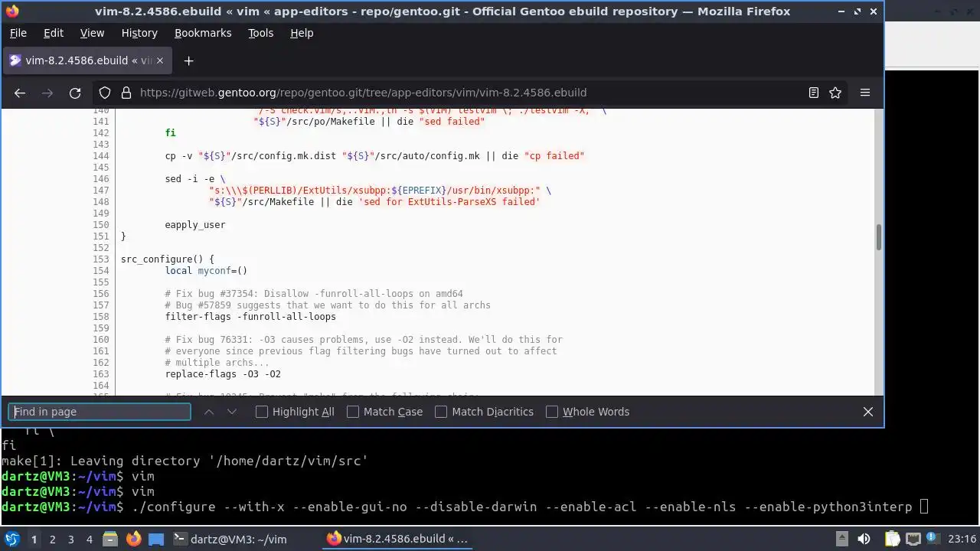This screenshot has height=551, width=980.
Task: Click 'make[1]: Leaving directory' terminal line
Action: (185, 461)
